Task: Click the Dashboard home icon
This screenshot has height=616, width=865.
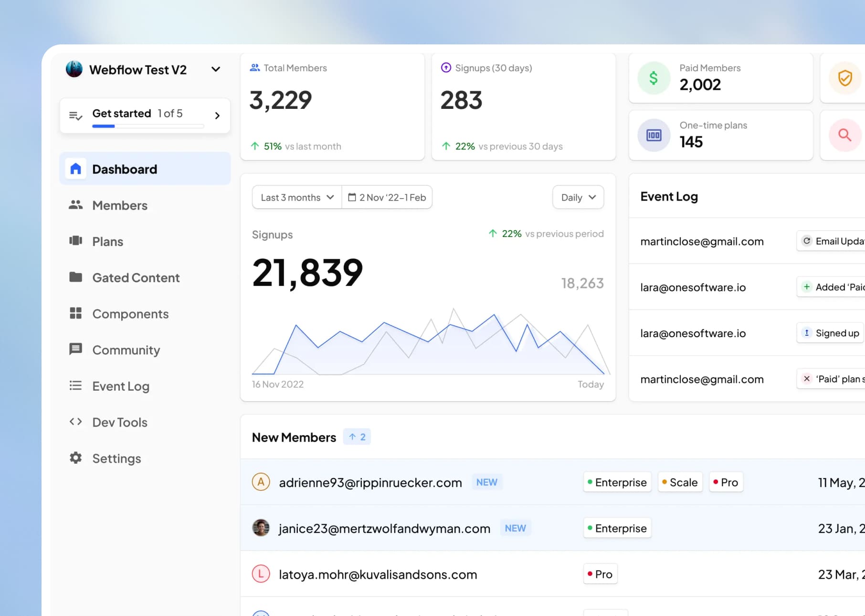Action: coord(76,169)
